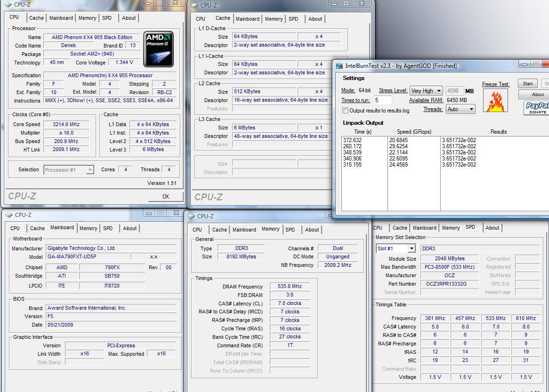This screenshot has width=549, height=392.
Task: Click the PayPal Donate icon
Action: pos(537,108)
